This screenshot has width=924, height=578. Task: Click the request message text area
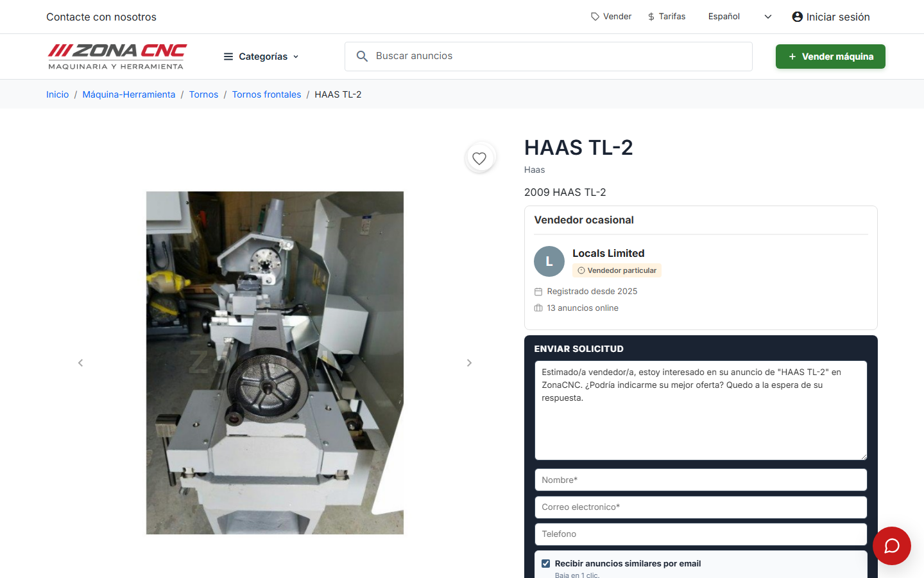[x=701, y=410]
